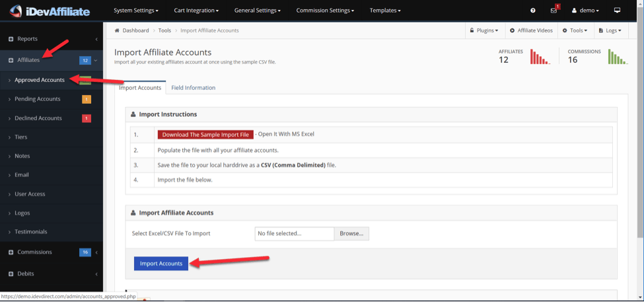
Task: Click the home icon beside Dashboard
Action: click(x=117, y=30)
